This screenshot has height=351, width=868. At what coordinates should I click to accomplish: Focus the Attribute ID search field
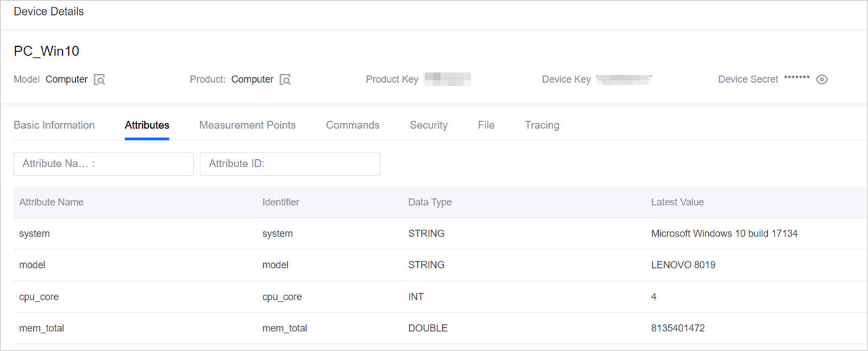[x=290, y=164]
